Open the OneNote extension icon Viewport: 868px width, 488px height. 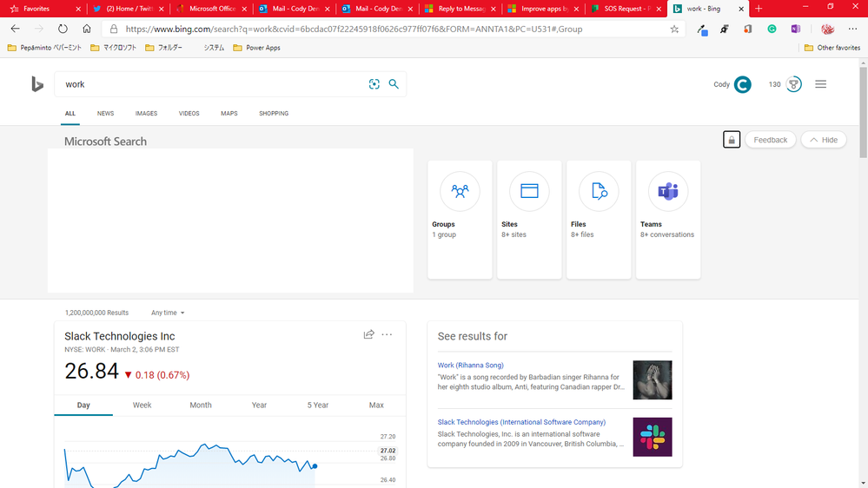796,29
